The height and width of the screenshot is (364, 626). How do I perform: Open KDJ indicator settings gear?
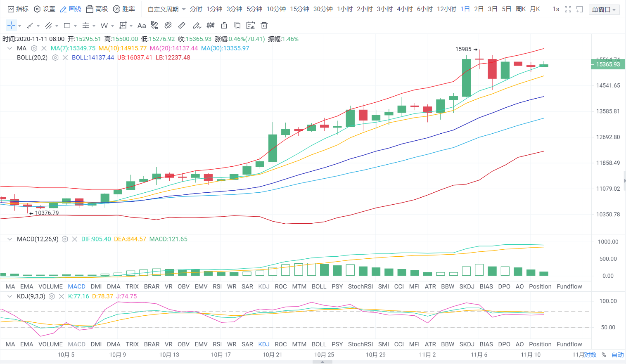[52, 296]
